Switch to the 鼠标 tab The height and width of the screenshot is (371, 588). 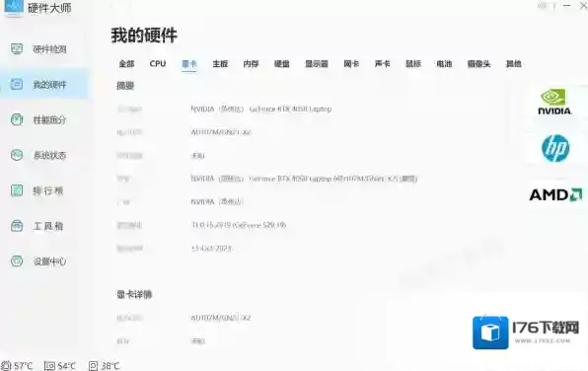pos(413,64)
